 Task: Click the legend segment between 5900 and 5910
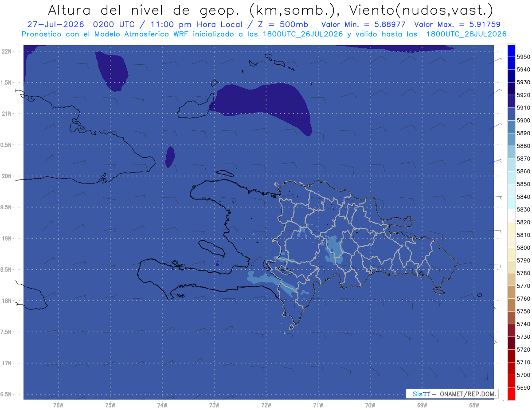511,114
